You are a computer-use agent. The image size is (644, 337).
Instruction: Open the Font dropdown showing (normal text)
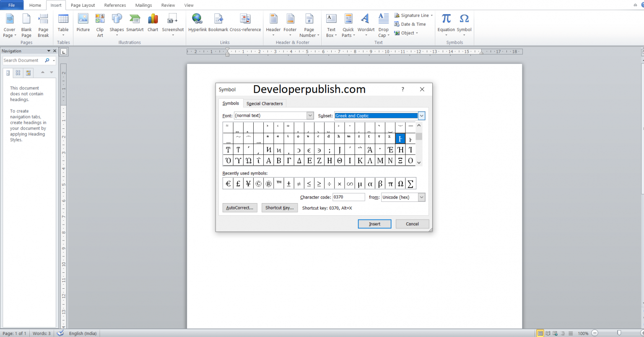pyautogui.click(x=309, y=115)
